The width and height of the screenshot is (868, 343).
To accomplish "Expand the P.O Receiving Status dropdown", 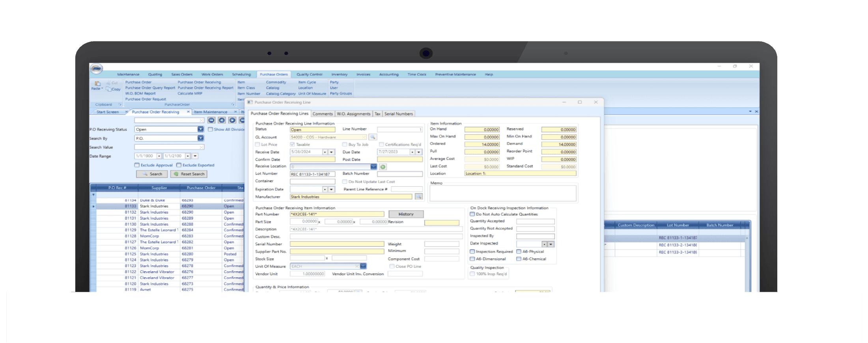I will coord(200,129).
